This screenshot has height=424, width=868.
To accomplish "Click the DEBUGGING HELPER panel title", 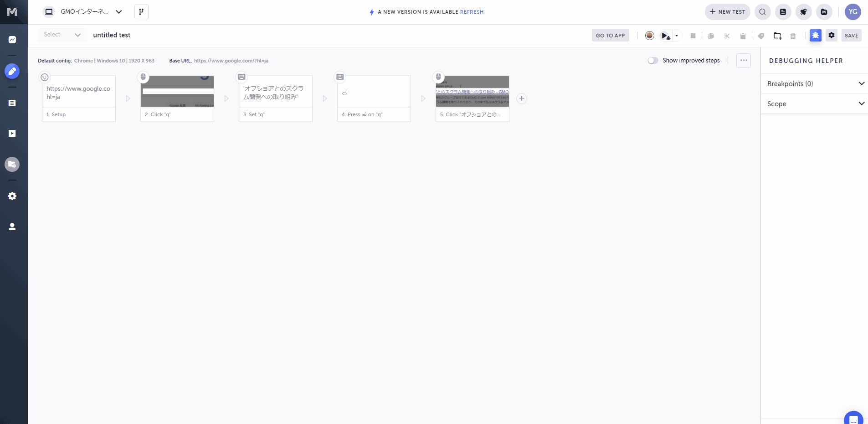I will tap(806, 61).
